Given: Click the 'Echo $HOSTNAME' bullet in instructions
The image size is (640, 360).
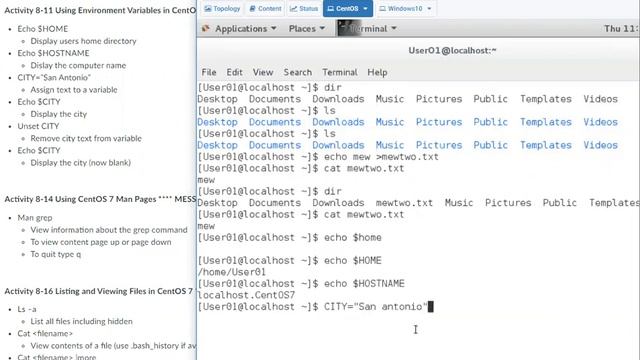Looking at the screenshot, I should (x=53, y=53).
